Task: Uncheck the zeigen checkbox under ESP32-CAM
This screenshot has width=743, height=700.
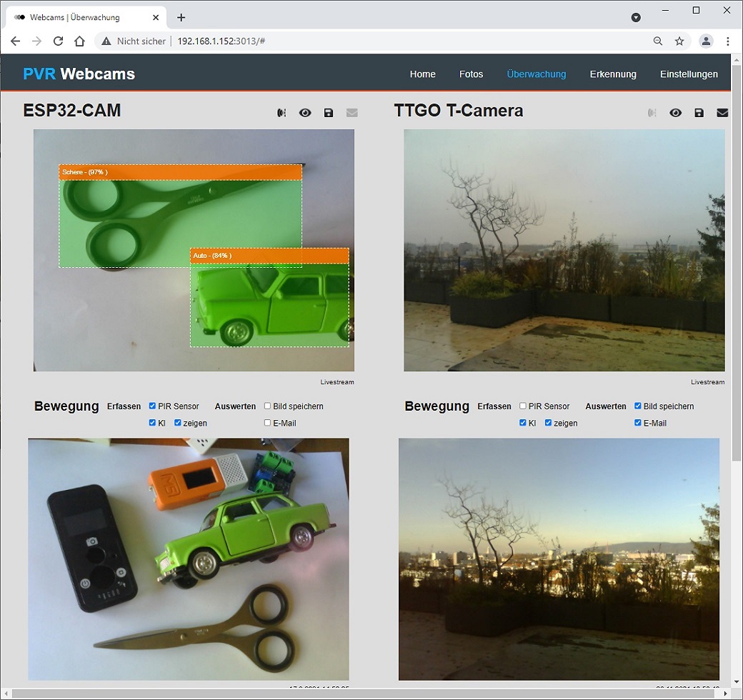Action: (177, 422)
